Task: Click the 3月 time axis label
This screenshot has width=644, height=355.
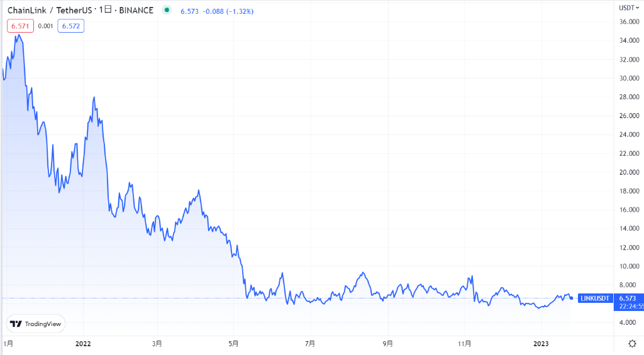Action: tap(157, 344)
